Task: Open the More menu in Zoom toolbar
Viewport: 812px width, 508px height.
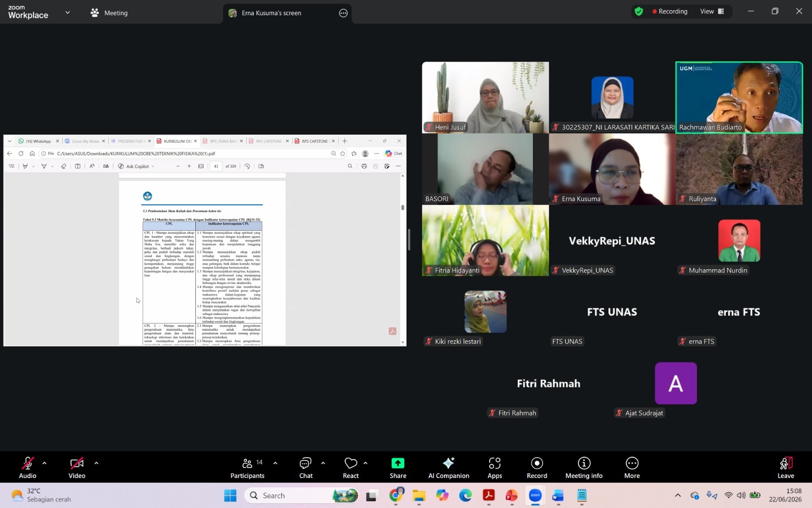Action: pyautogui.click(x=632, y=468)
